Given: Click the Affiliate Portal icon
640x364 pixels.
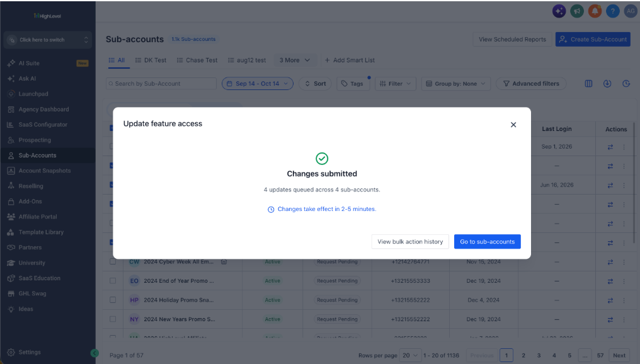Looking at the screenshot, I should (11, 217).
